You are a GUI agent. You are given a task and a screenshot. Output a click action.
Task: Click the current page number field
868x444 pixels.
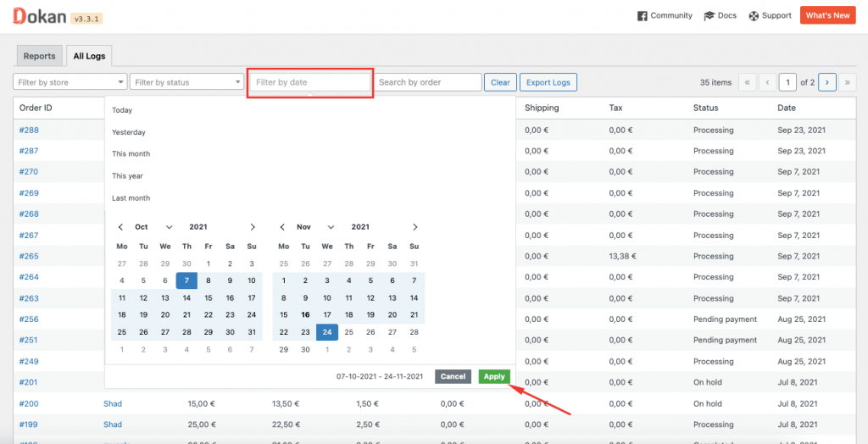click(x=787, y=82)
